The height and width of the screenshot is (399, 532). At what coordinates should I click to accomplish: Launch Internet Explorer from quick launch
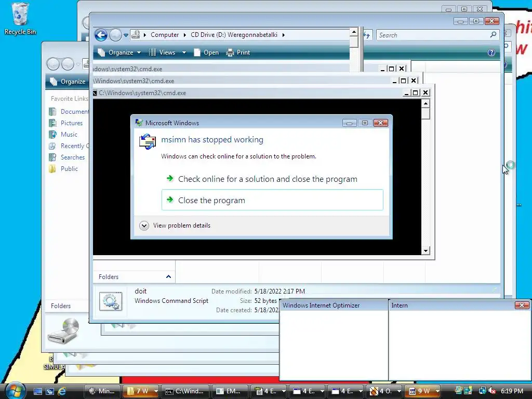point(62,391)
